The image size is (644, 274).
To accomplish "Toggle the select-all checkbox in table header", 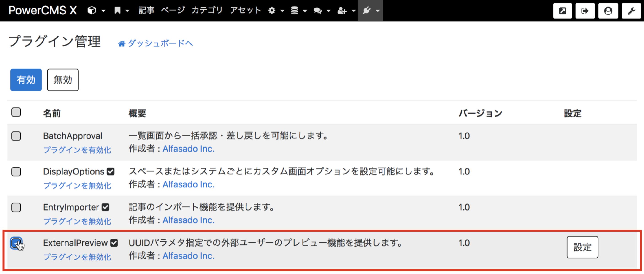I will [x=16, y=112].
